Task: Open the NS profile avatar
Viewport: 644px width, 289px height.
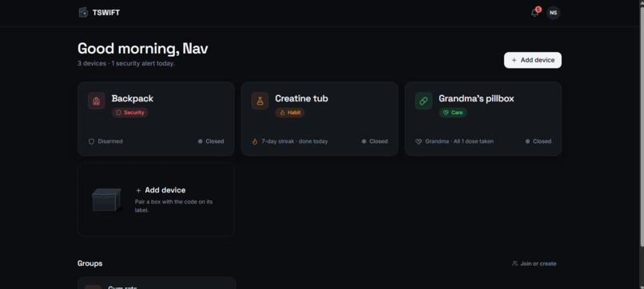Action: (553, 13)
